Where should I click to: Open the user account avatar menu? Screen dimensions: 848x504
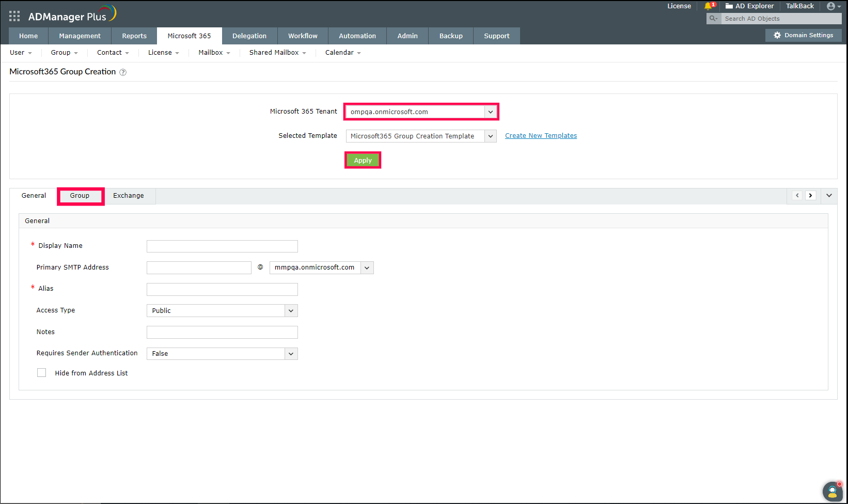click(834, 6)
